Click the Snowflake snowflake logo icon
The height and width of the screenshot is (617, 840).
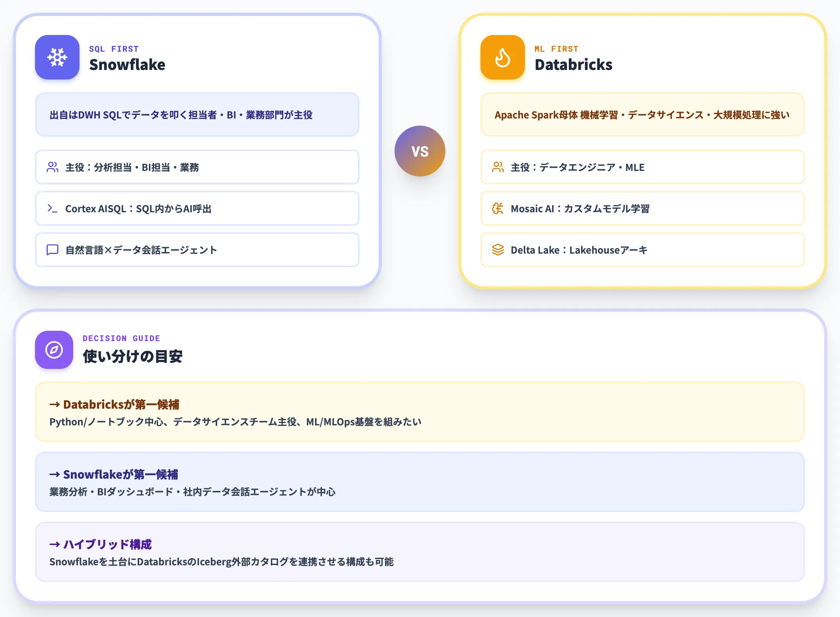pyautogui.click(x=57, y=57)
